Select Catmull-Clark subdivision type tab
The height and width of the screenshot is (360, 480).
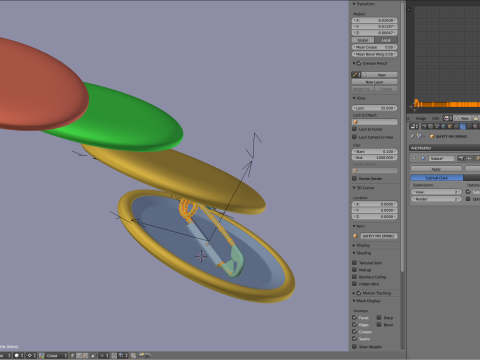click(x=437, y=178)
